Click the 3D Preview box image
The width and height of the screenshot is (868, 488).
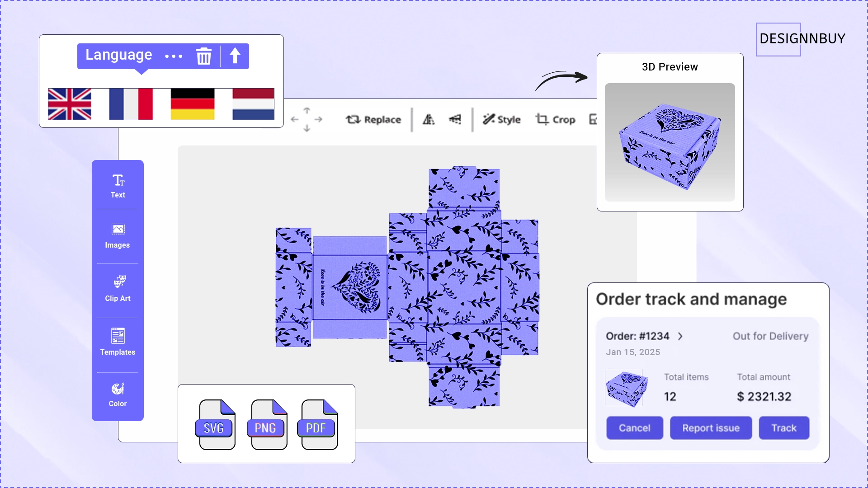coord(670,142)
